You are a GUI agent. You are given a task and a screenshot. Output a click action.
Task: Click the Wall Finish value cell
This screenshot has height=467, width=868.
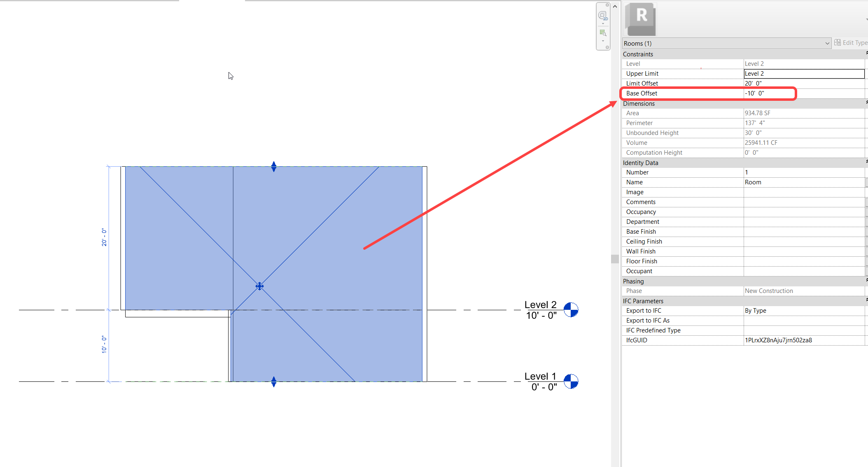click(x=804, y=251)
